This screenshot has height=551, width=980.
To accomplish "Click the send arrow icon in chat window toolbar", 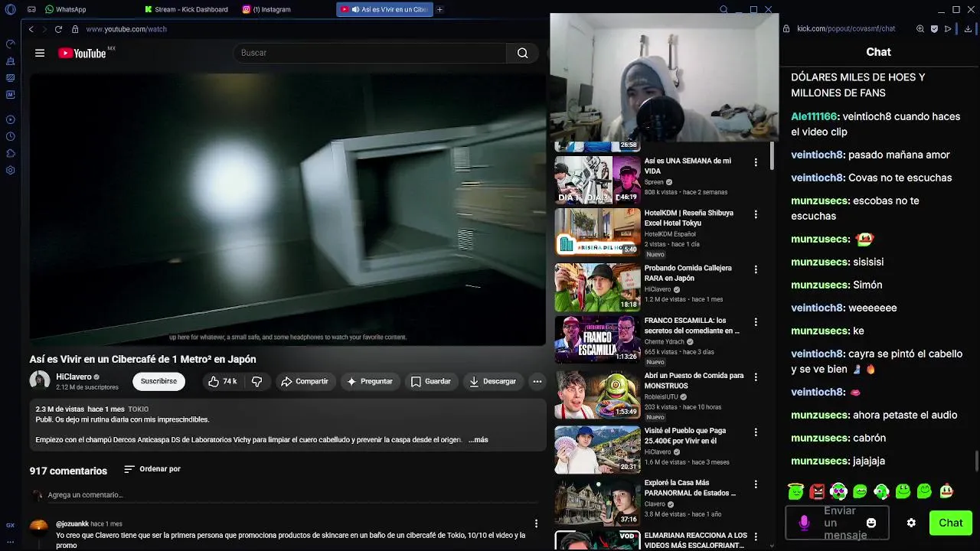I will pyautogui.click(x=948, y=29).
